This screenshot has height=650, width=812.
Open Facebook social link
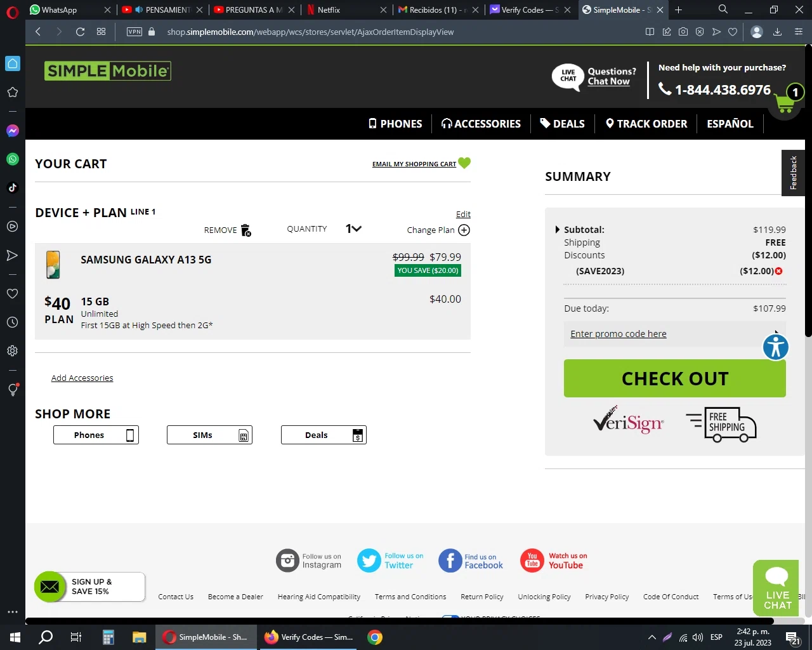point(471,560)
